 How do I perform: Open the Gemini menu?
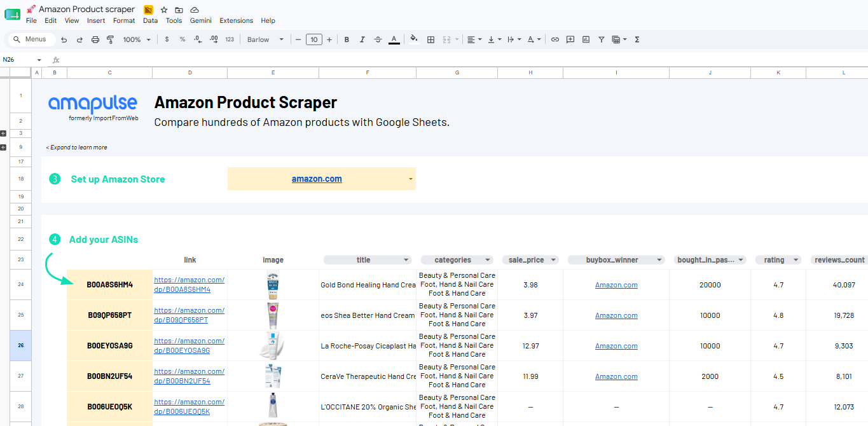(201, 20)
